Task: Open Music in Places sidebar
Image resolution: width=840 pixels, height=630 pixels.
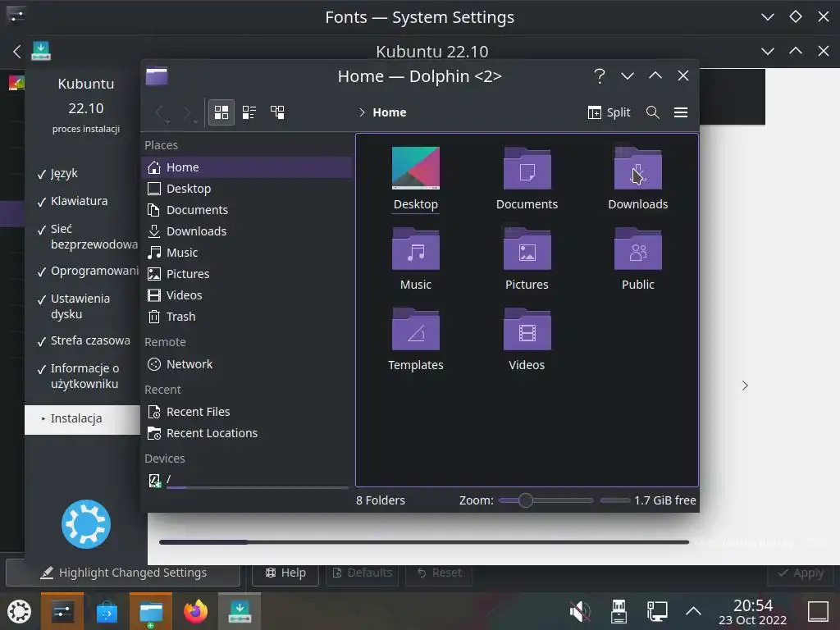Action: pos(246,253)
